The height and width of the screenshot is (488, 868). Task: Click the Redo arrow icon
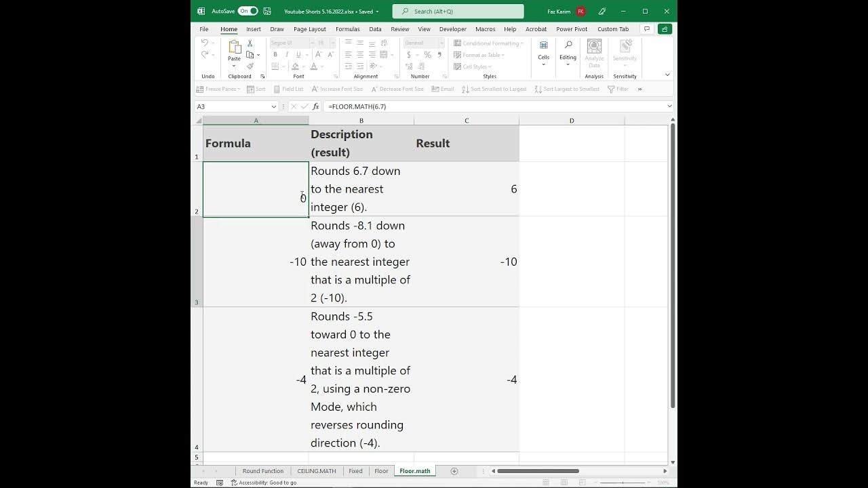pyautogui.click(x=205, y=55)
